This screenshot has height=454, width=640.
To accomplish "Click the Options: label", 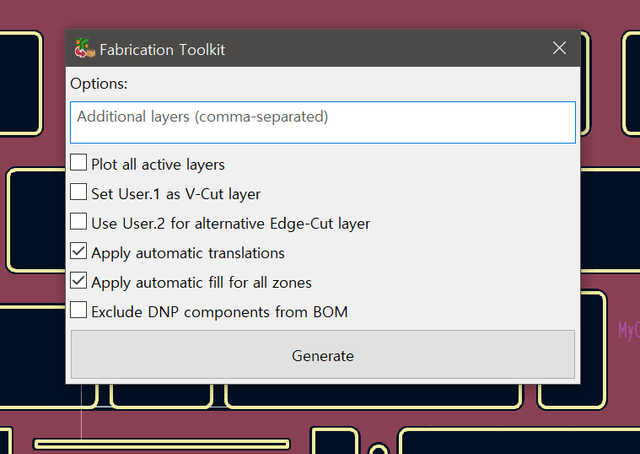I will [x=99, y=83].
